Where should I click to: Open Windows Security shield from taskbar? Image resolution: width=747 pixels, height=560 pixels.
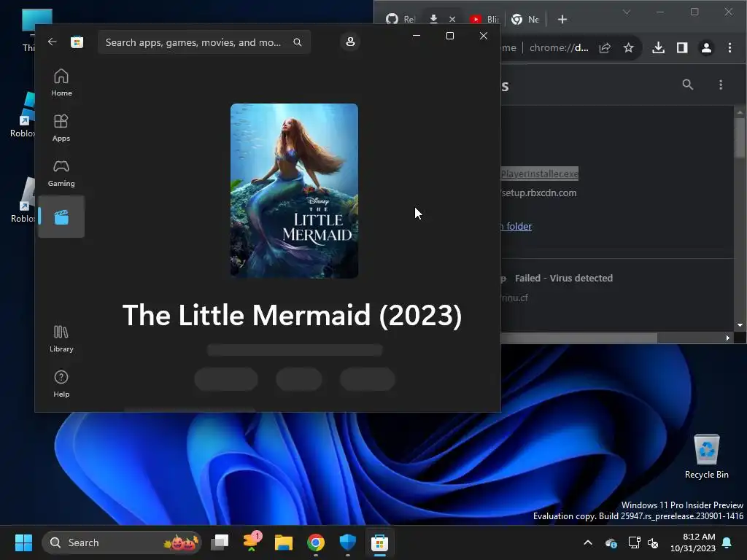pyautogui.click(x=348, y=542)
